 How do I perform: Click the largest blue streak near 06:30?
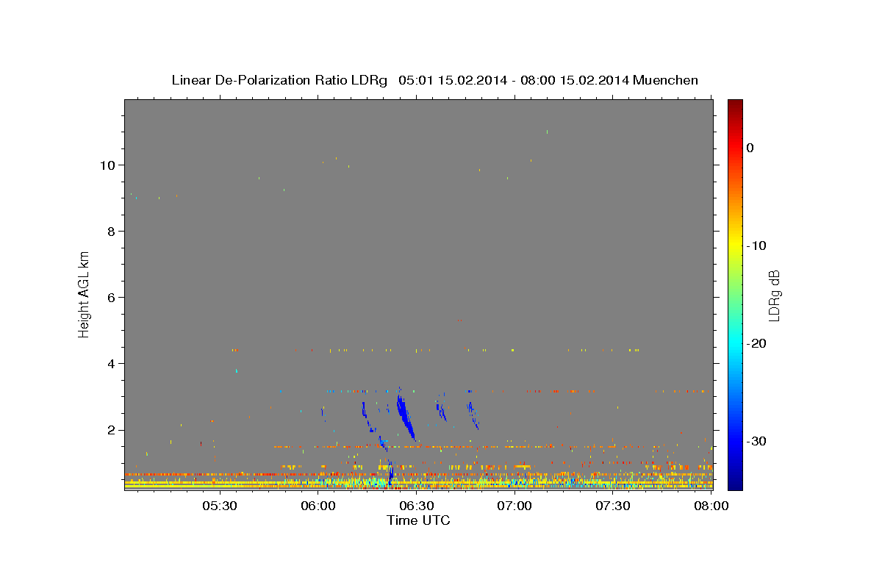pyautogui.click(x=405, y=416)
